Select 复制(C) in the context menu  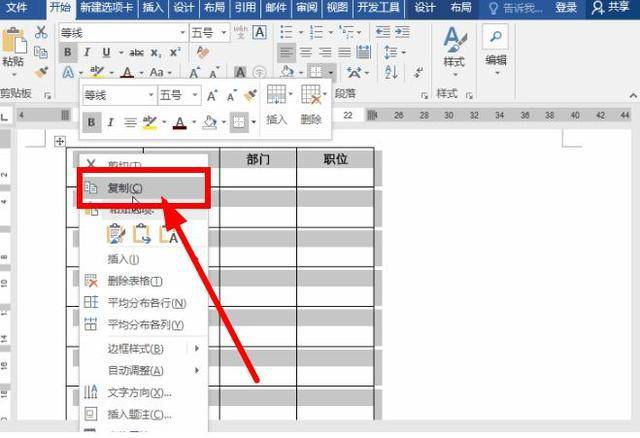(x=144, y=188)
